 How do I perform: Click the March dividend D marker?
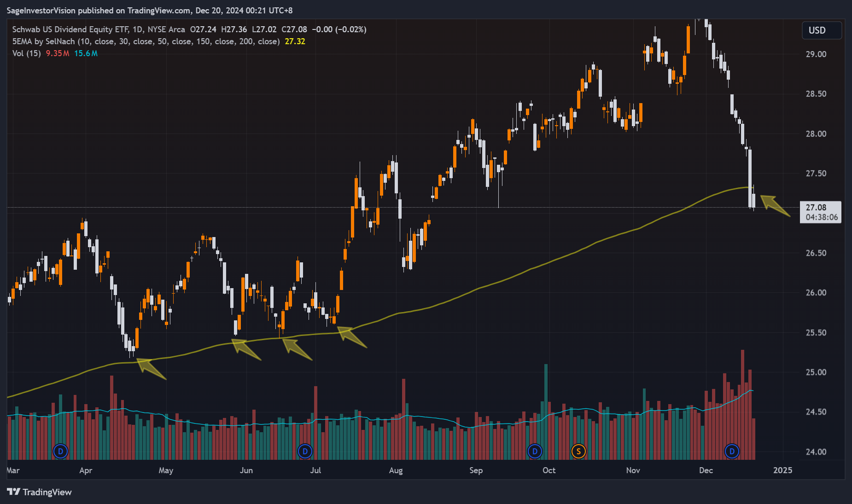click(x=61, y=451)
